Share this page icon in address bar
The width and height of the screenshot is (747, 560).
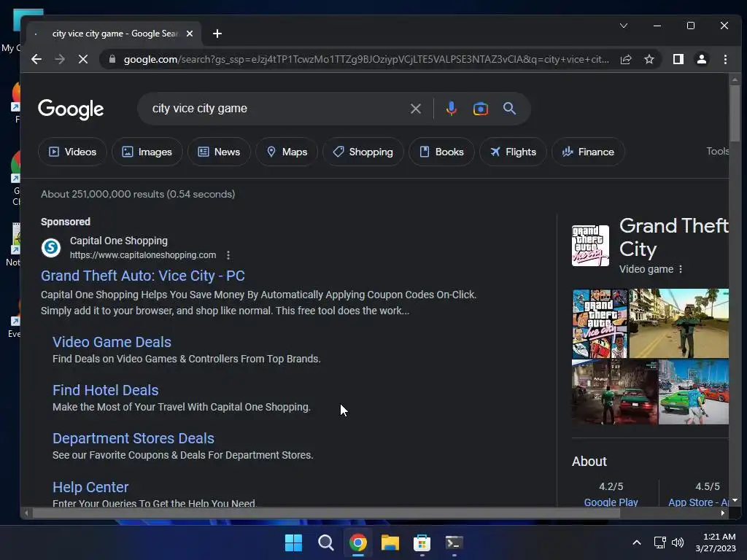(x=626, y=59)
